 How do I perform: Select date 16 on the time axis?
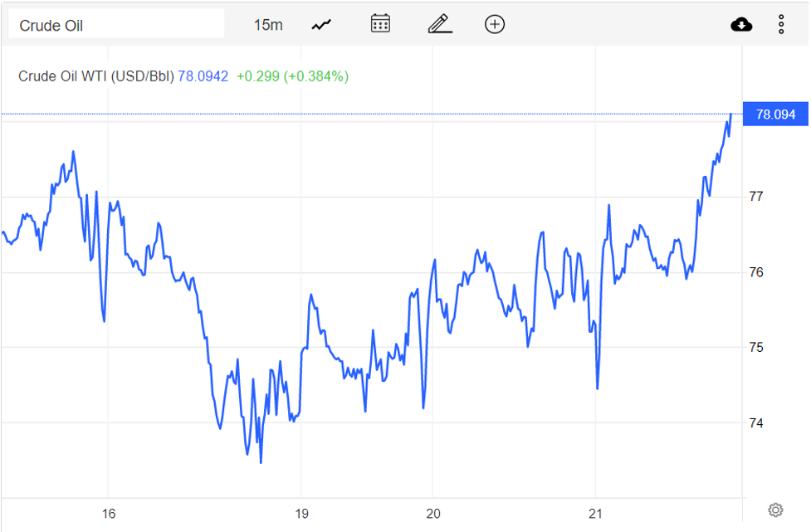tap(108, 514)
